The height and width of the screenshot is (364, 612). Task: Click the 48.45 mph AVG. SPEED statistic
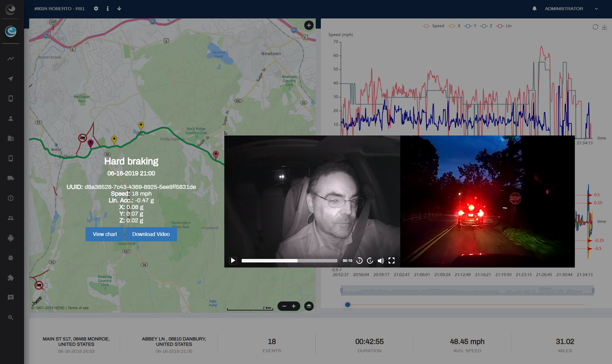click(x=467, y=345)
